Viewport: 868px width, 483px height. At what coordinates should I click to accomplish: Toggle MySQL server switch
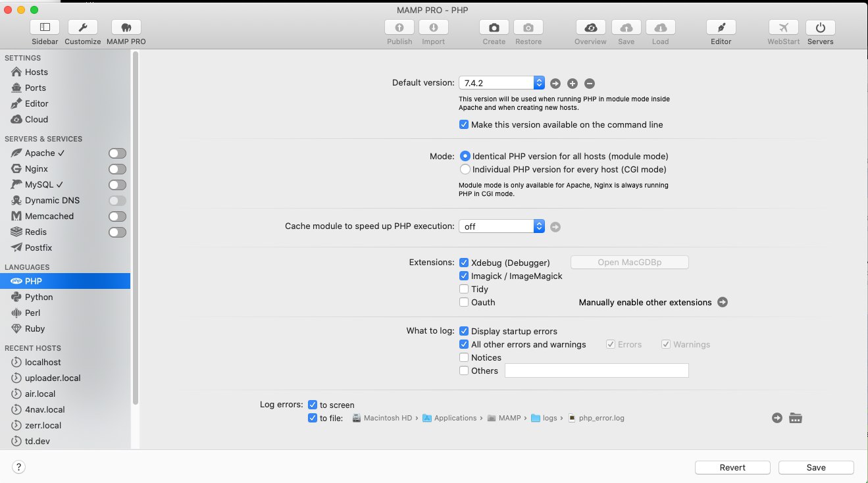(x=117, y=185)
